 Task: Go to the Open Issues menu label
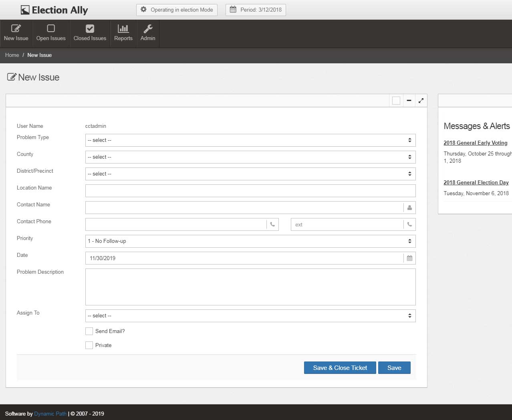click(x=51, y=38)
